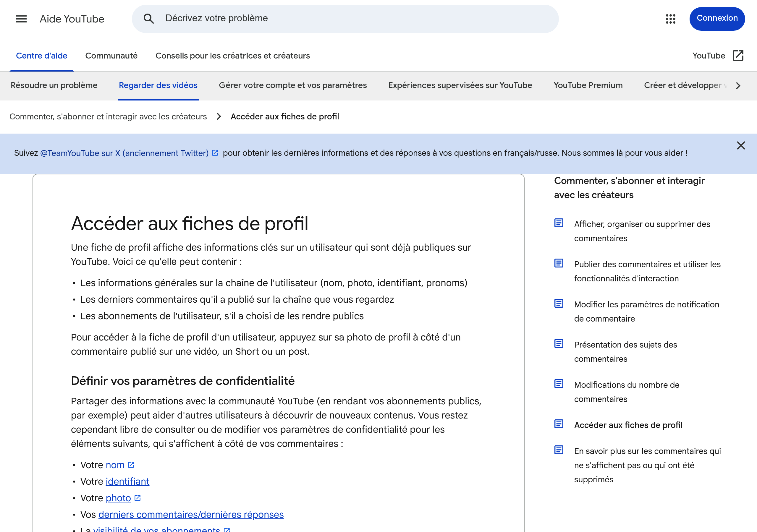This screenshot has width=757, height=532.
Task: Open Gérer votre compte et vos paramètres
Action: [x=292, y=85]
